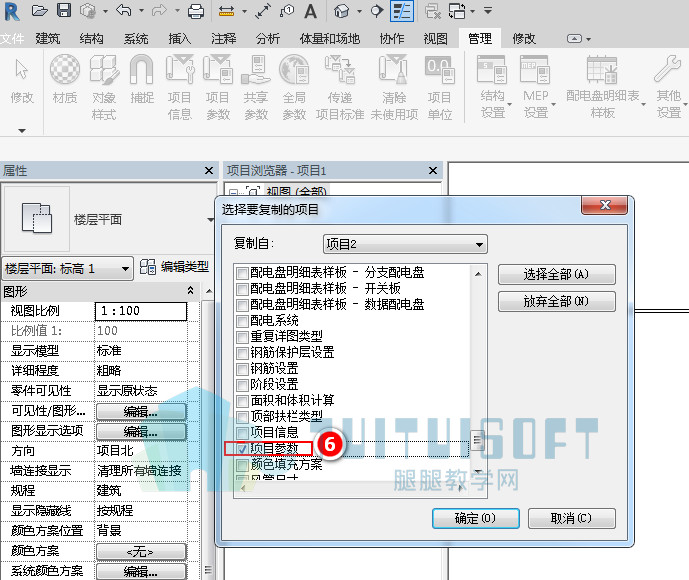Switch to the 结构 ribbon tab
689x580 pixels.
click(x=91, y=39)
